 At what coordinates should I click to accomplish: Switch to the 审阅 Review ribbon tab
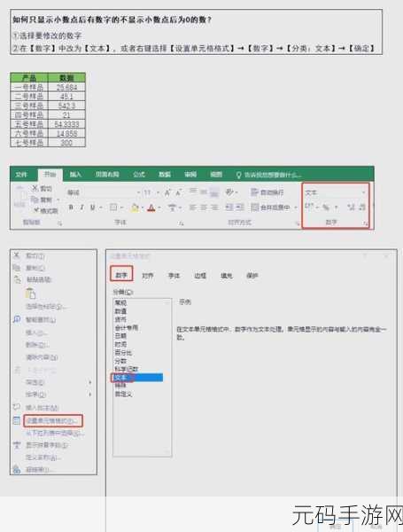[190, 175]
